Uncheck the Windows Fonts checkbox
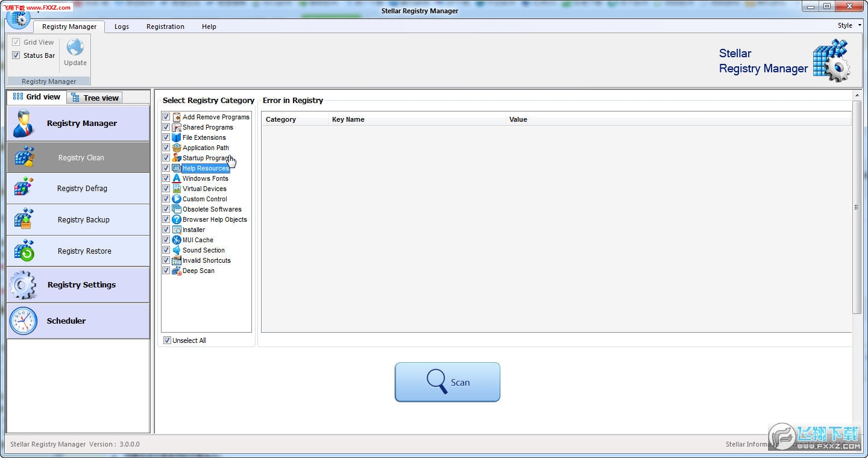The height and width of the screenshot is (458, 868). [166, 178]
